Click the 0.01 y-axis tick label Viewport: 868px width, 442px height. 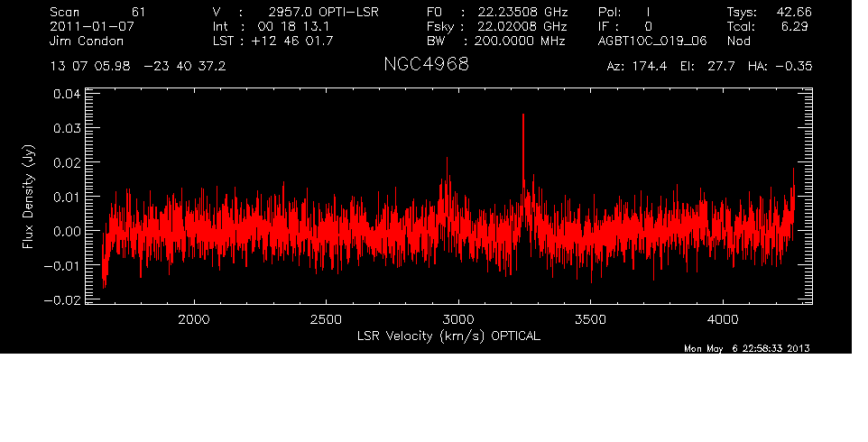click(x=67, y=197)
